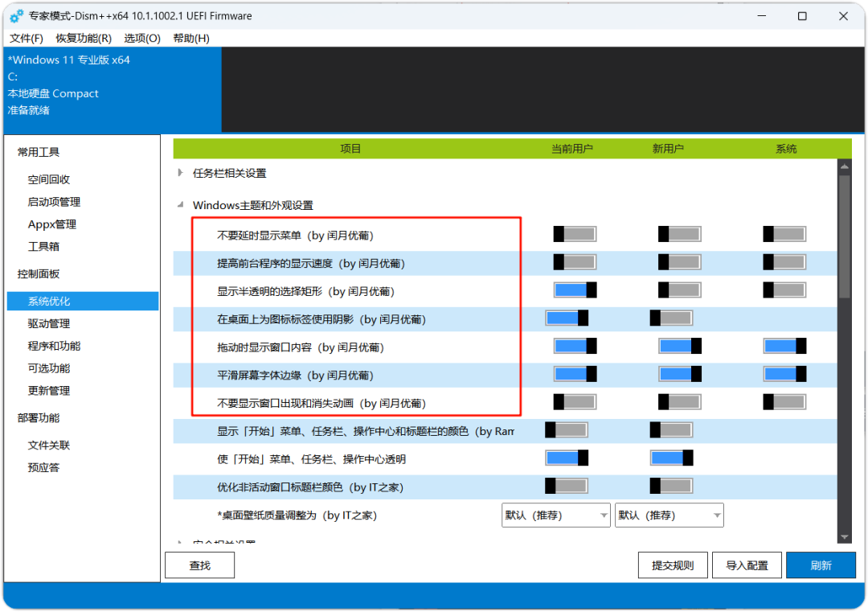
Task: Open Appx管理 in the sidebar
Action: click(52, 224)
